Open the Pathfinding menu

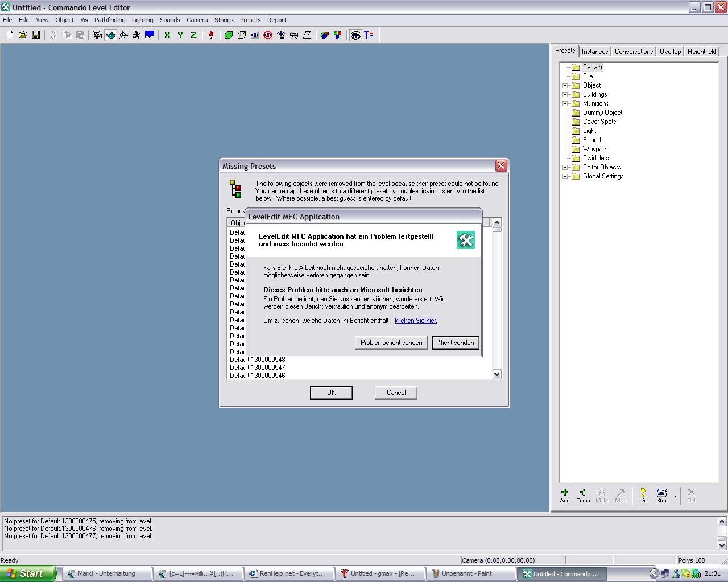tap(109, 20)
